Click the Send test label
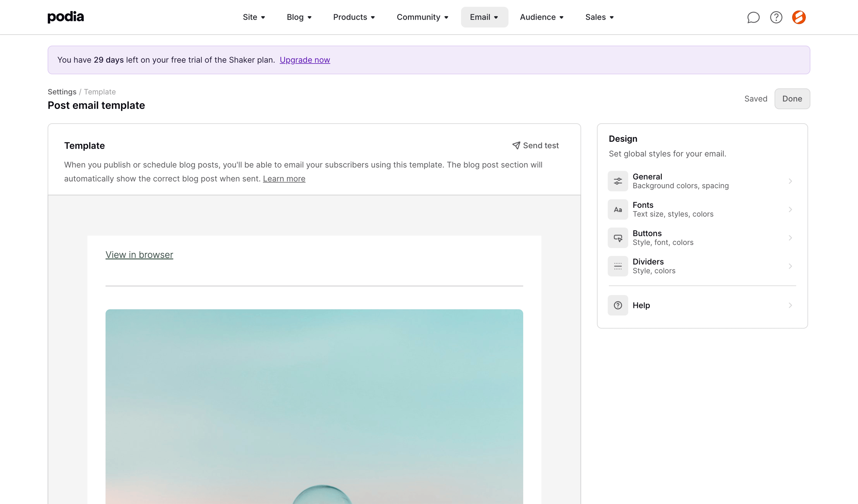Image resolution: width=858 pixels, height=504 pixels. click(x=541, y=145)
